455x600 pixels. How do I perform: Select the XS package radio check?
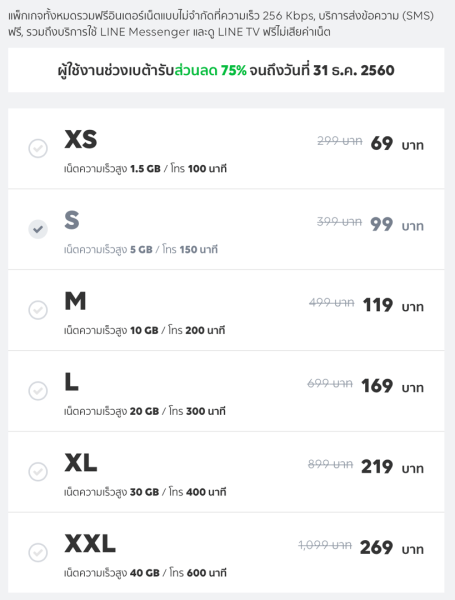click(38, 148)
